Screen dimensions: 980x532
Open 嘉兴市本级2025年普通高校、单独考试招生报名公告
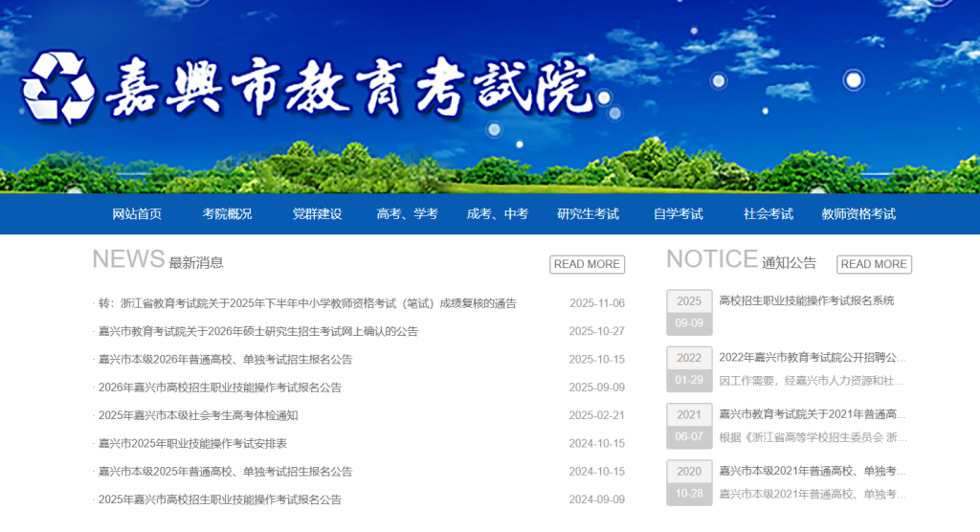pos(225,472)
